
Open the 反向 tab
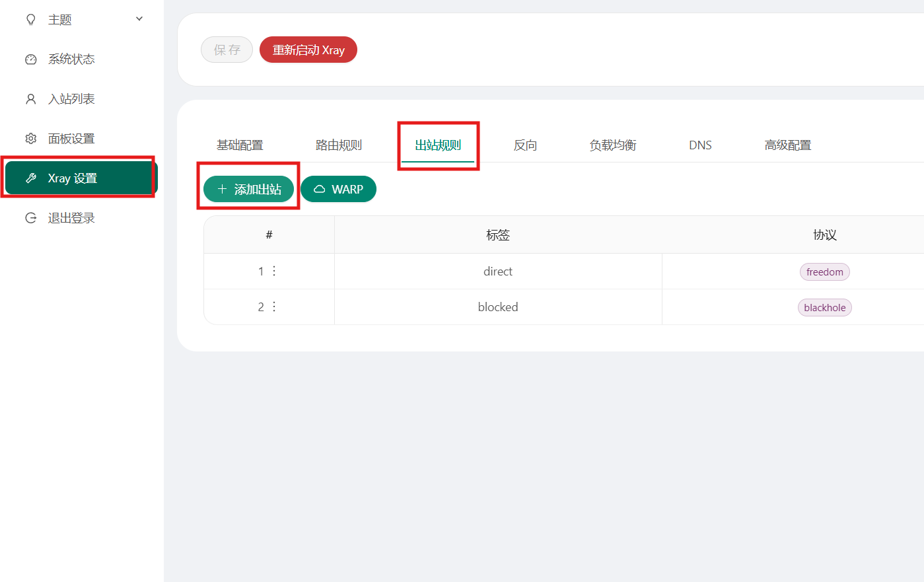[525, 145]
